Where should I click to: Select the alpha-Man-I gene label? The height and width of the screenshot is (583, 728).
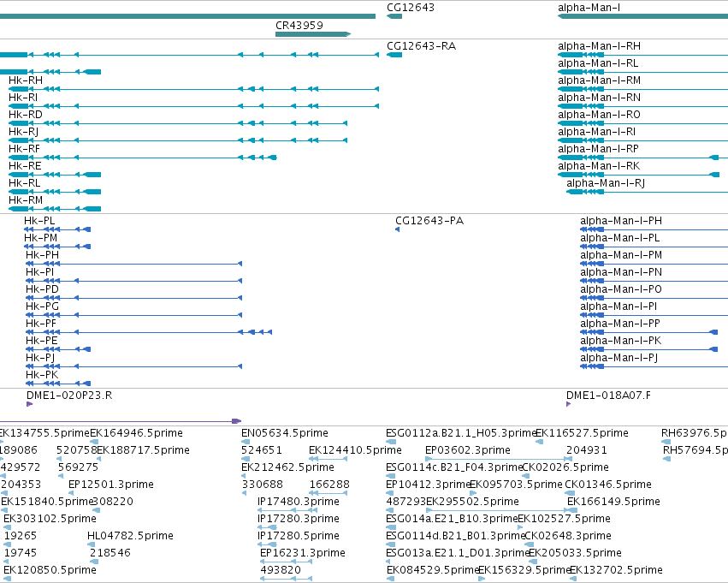point(589,8)
